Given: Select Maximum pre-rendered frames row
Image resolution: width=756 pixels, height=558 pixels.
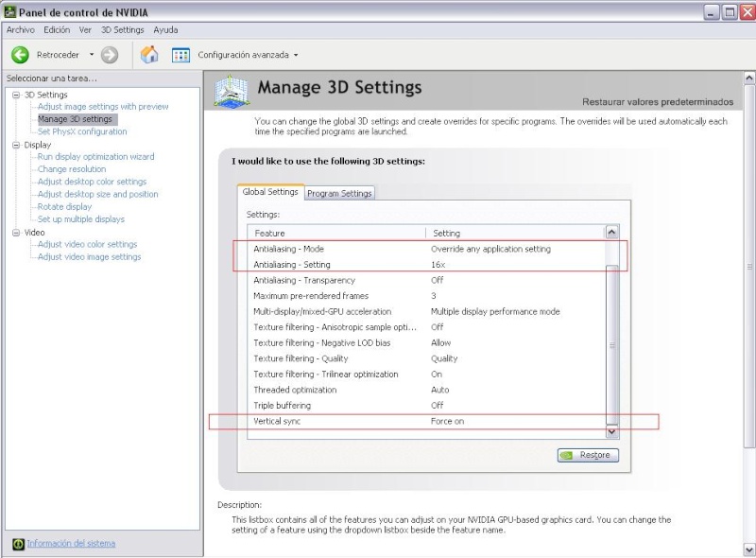Looking at the screenshot, I should tap(427, 296).
